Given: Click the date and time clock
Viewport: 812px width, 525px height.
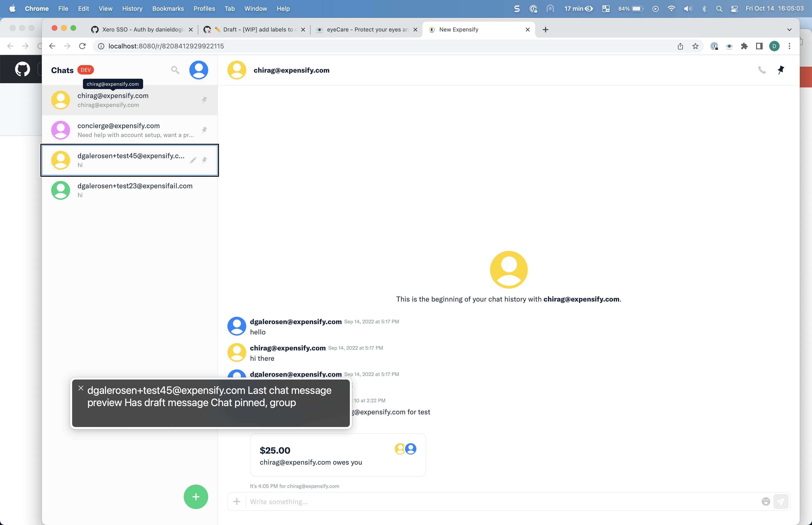Looking at the screenshot, I should click(x=774, y=8).
